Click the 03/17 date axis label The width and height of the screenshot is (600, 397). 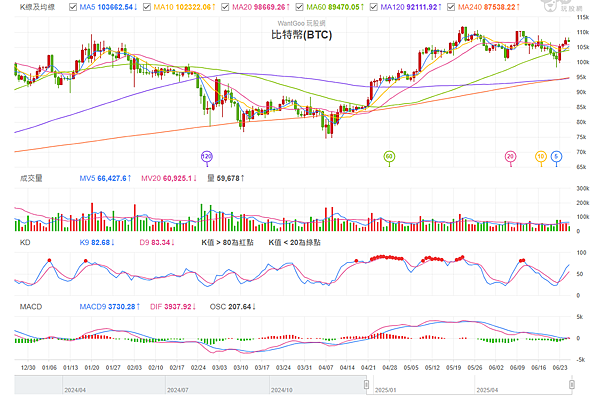[x=262, y=368]
